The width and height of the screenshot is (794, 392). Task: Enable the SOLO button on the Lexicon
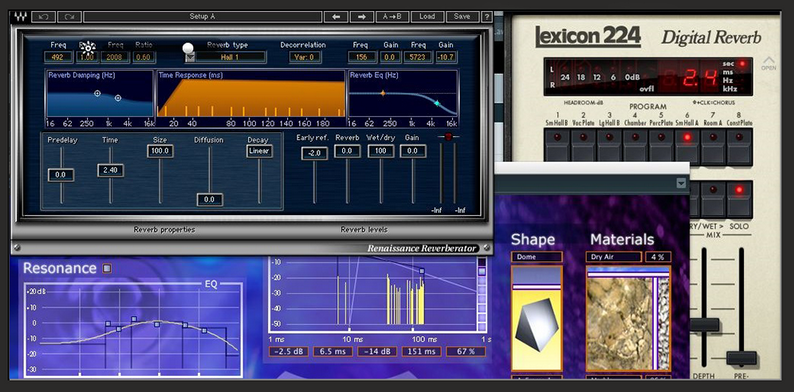tap(739, 199)
